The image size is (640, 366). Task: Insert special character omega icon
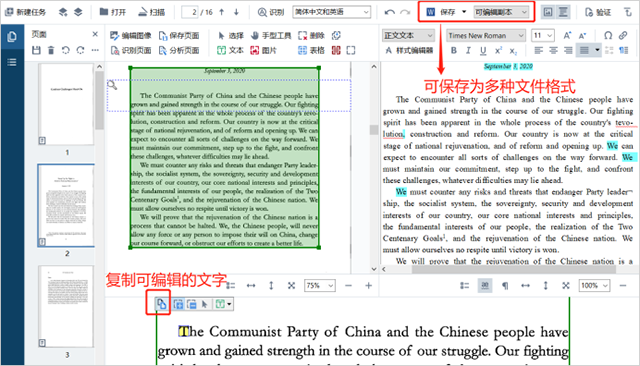click(x=608, y=35)
